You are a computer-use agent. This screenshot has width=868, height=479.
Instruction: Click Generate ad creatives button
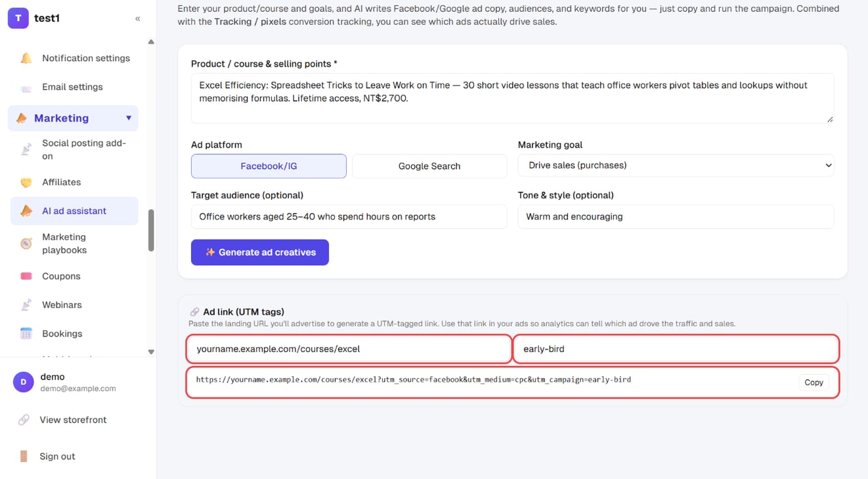260,252
